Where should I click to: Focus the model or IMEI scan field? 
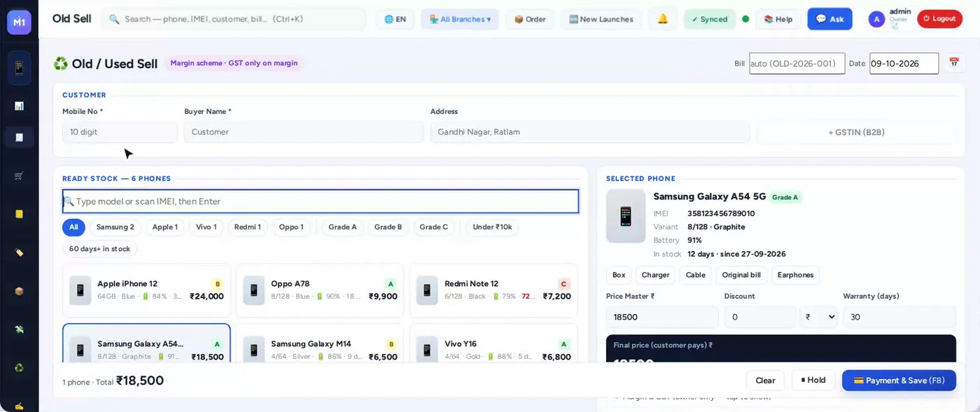tap(321, 201)
